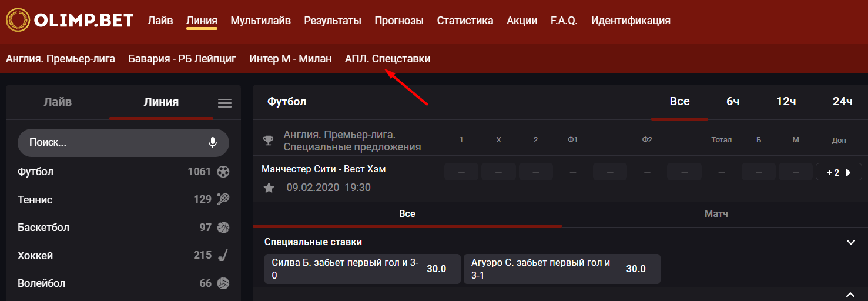
Task: Select the Матч markets tab
Action: tap(716, 214)
